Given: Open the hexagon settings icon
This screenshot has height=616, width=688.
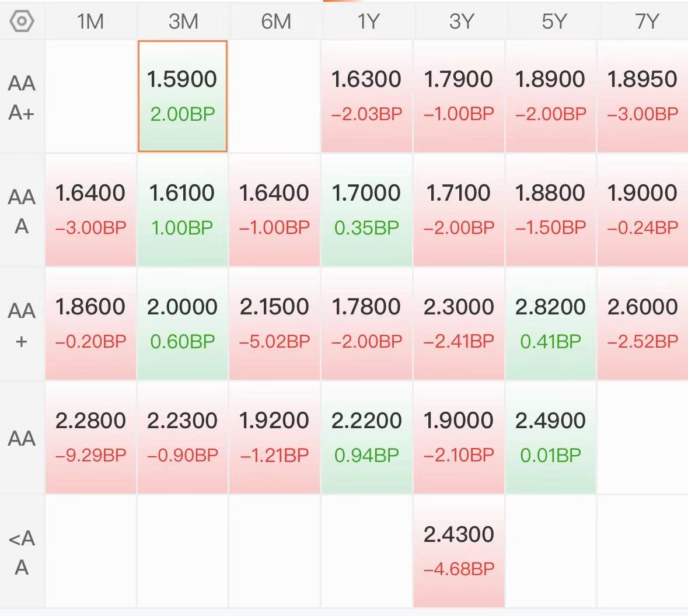Looking at the screenshot, I should tap(22, 21).
